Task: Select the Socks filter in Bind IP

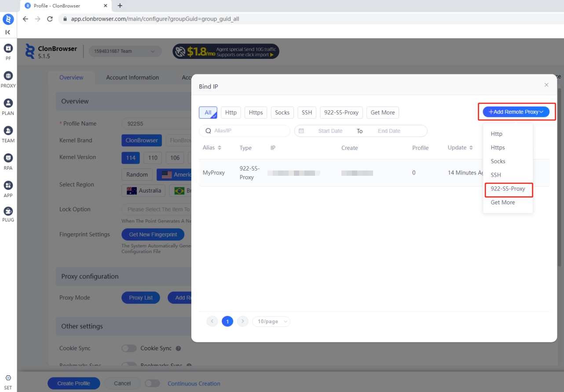Action: coord(282,113)
